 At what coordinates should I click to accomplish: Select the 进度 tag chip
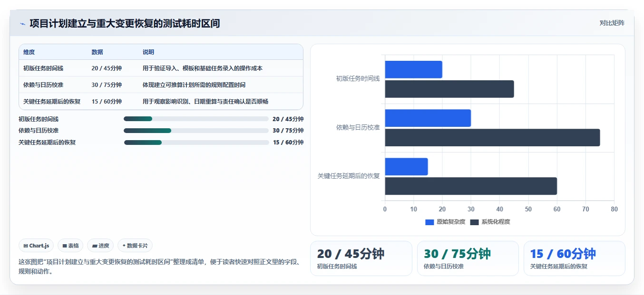click(100, 246)
